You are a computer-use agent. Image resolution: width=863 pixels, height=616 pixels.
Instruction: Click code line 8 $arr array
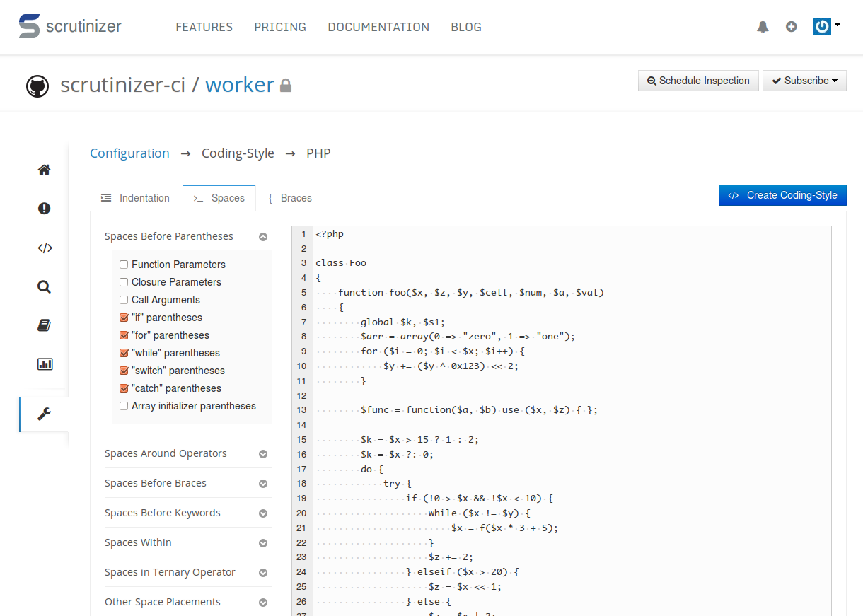(468, 336)
